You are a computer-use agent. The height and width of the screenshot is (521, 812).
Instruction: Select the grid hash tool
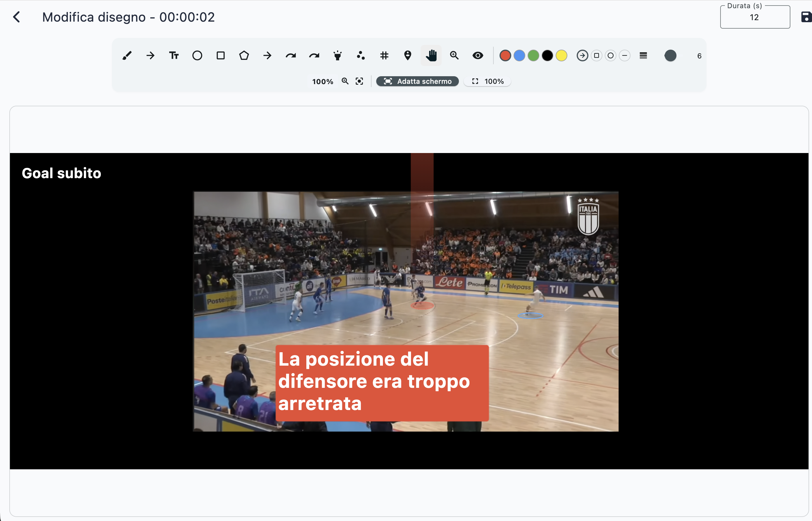384,55
